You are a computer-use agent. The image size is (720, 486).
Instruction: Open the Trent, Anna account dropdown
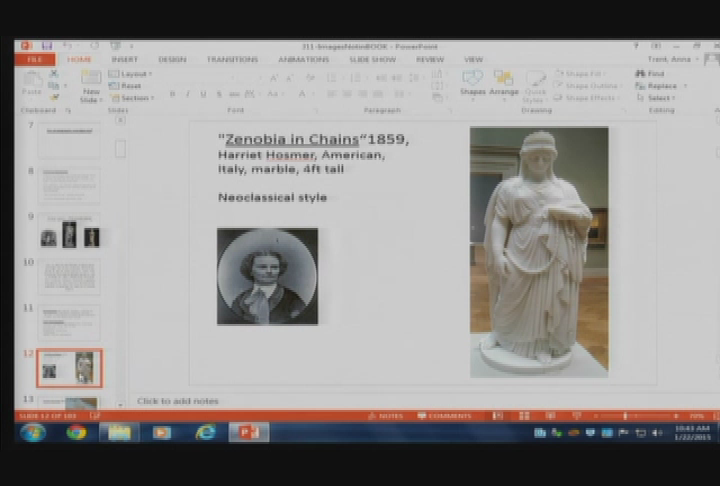[673, 59]
